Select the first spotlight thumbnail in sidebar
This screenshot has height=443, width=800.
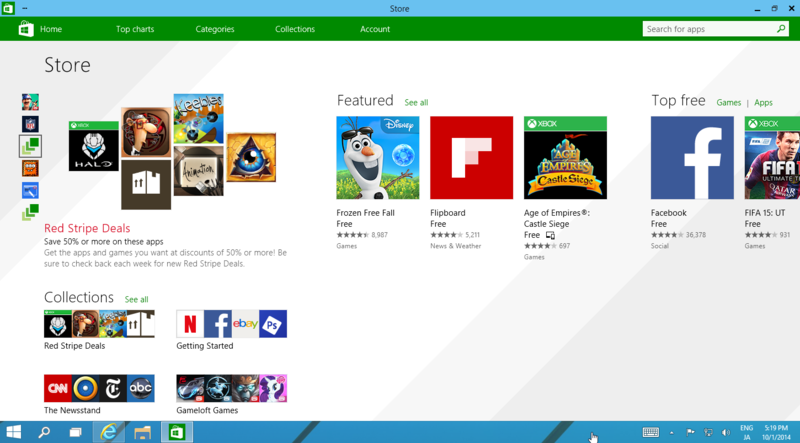pyautogui.click(x=30, y=102)
